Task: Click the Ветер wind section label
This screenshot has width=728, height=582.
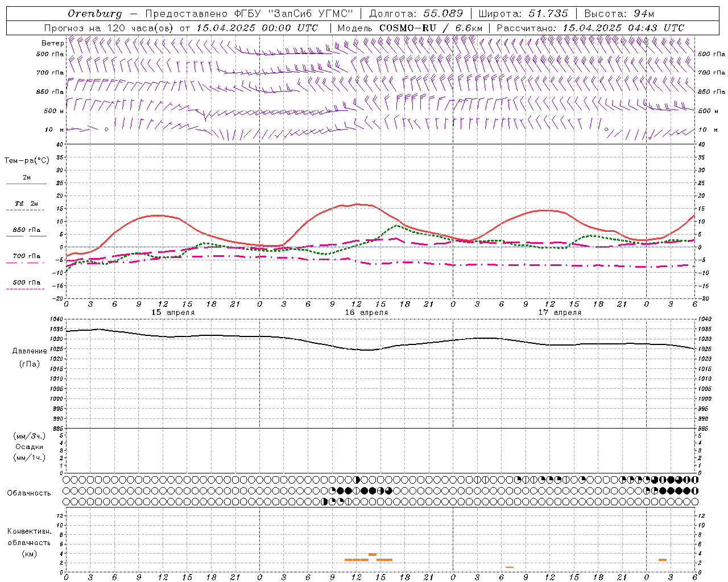Action: [53, 43]
